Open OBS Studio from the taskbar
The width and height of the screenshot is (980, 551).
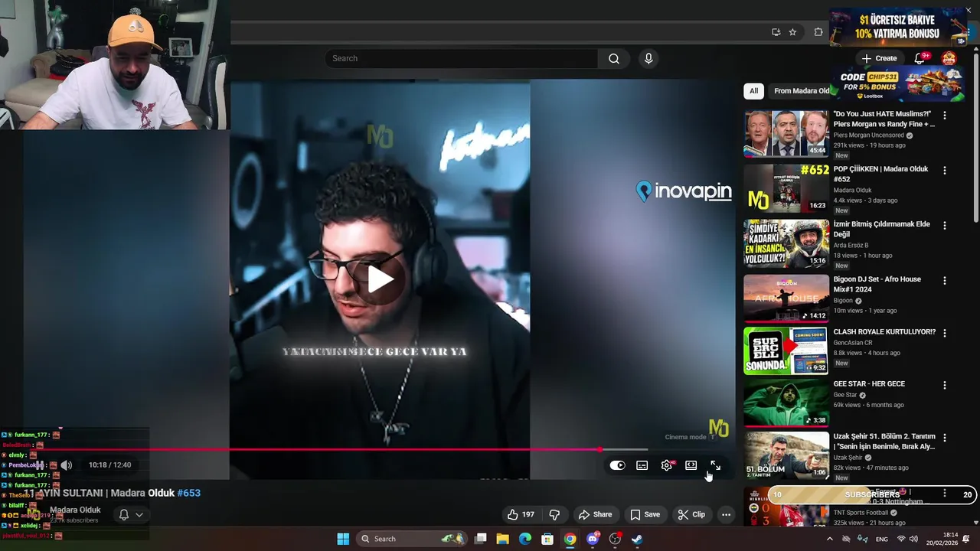pyautogui.click(x=615, y=539)
